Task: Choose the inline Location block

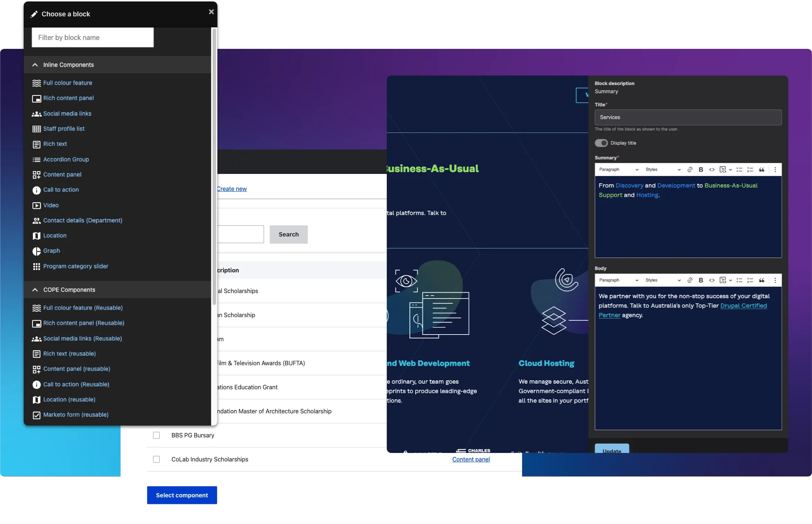Action: tap(55, 236)
